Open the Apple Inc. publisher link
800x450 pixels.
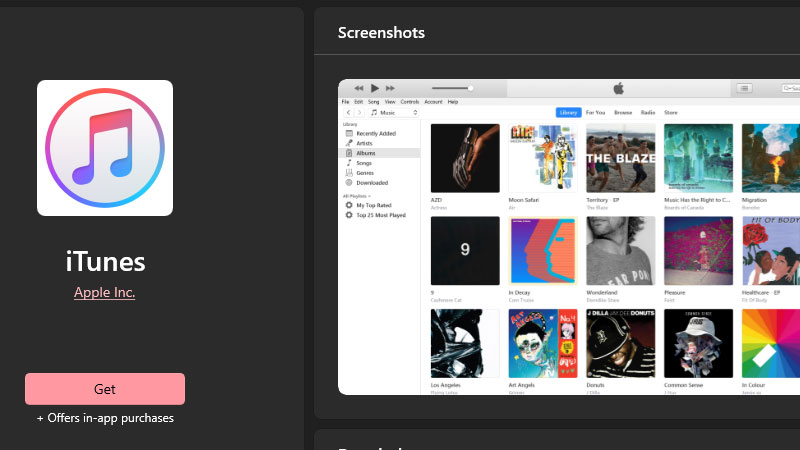(105, 292)
